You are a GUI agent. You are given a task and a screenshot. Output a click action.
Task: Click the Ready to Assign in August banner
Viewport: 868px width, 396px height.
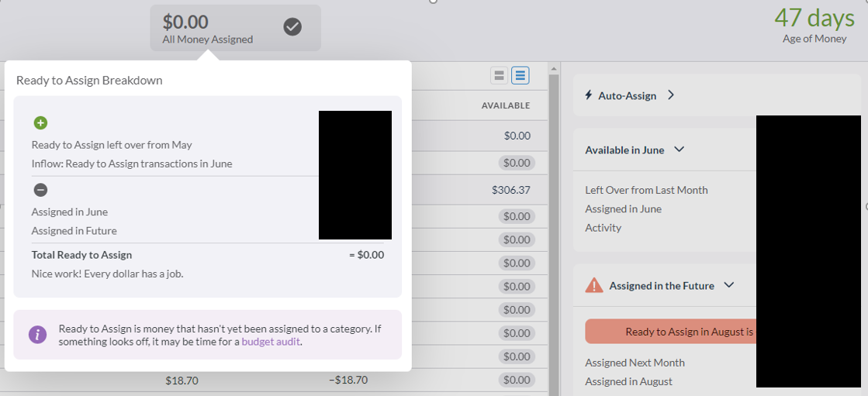671,331
